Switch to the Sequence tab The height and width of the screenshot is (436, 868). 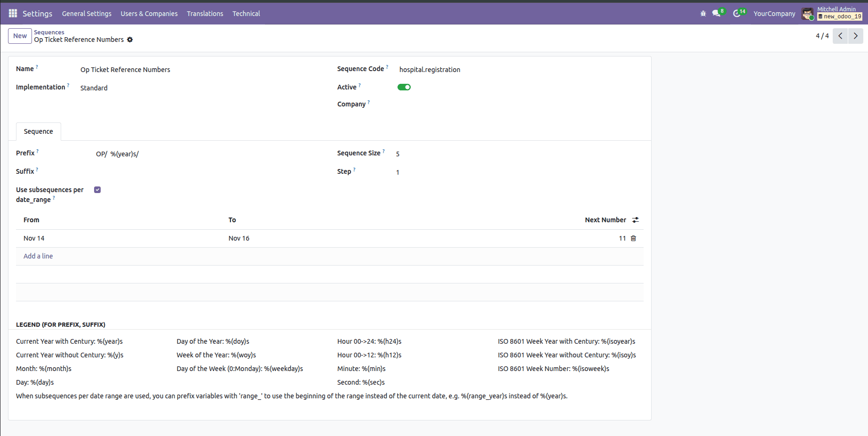38,131
